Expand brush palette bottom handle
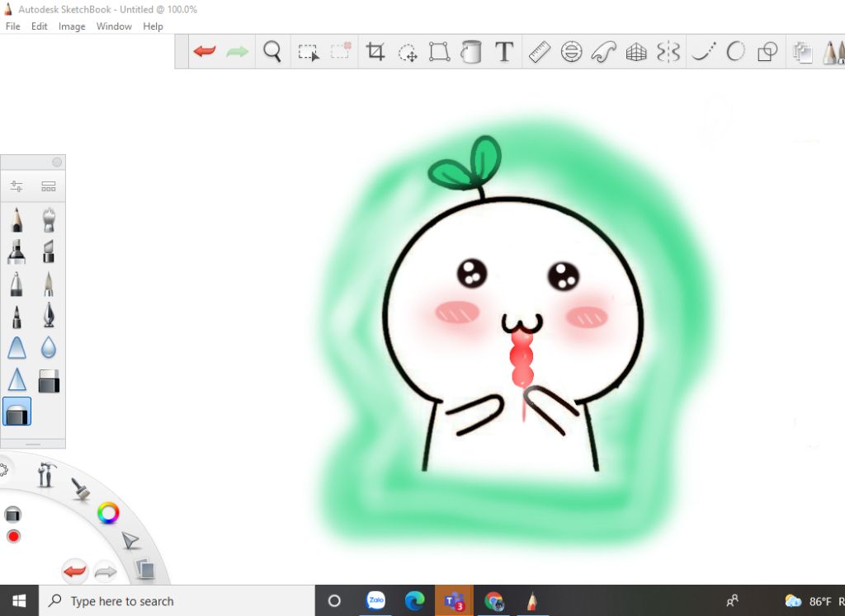 click(x=33, y=444)
